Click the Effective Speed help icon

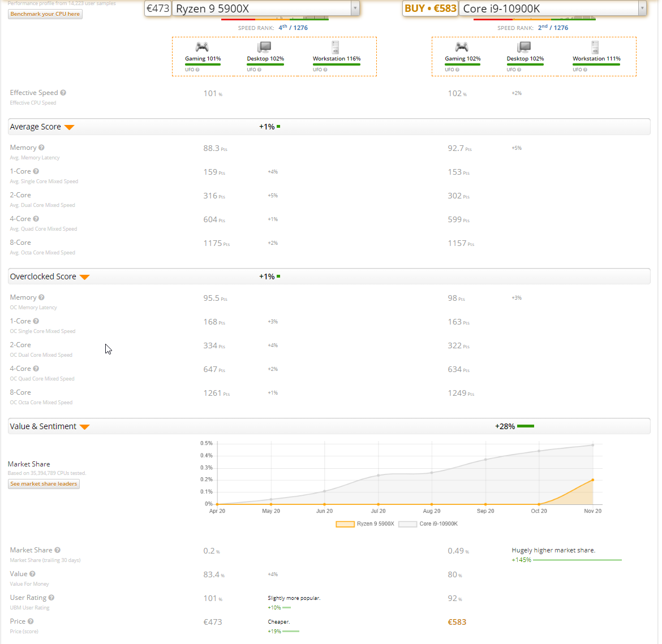coord(63,92)
